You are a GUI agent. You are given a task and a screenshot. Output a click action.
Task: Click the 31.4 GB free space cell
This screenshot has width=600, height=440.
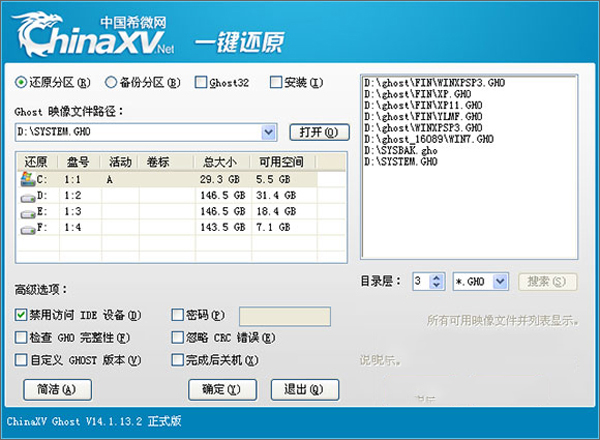coord(276,196)
